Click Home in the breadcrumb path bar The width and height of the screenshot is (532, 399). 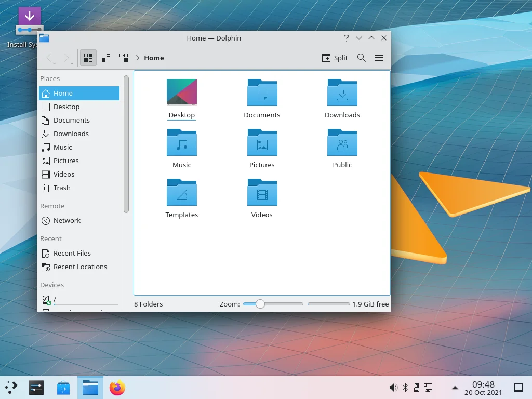[x=154, y=58]
